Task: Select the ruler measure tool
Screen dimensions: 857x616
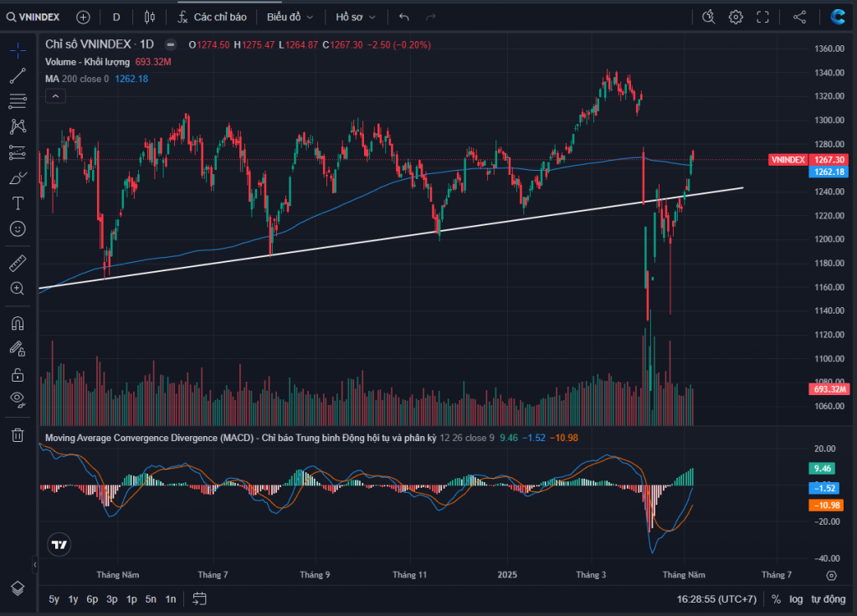Action: (18, 264)
